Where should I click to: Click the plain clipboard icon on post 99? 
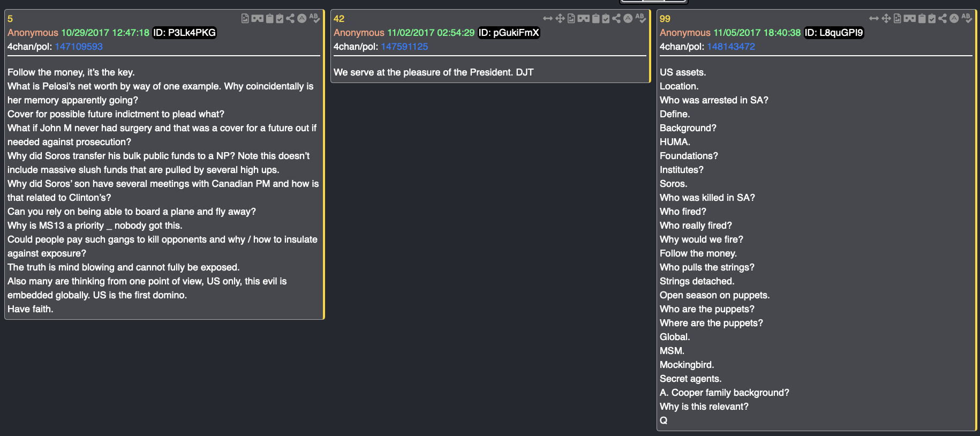922,18
